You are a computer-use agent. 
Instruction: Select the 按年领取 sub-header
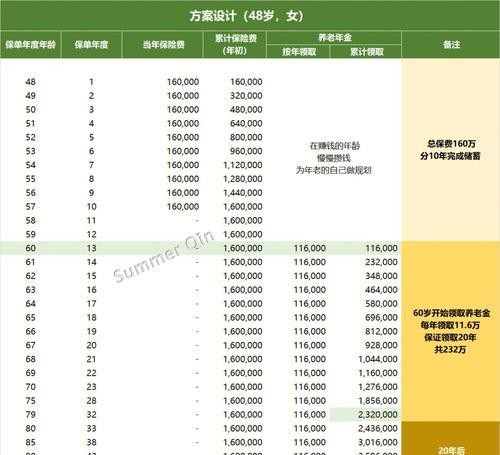(299, 52)
